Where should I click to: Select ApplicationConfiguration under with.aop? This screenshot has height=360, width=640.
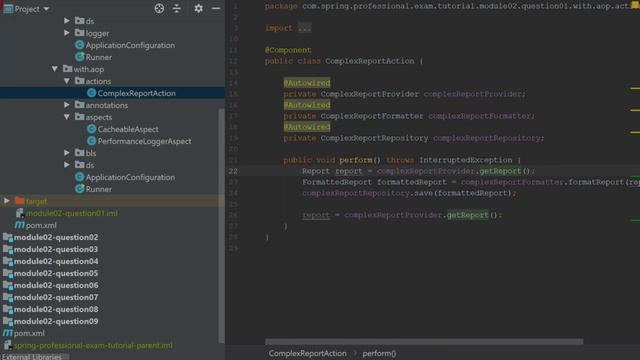(130, 177)
